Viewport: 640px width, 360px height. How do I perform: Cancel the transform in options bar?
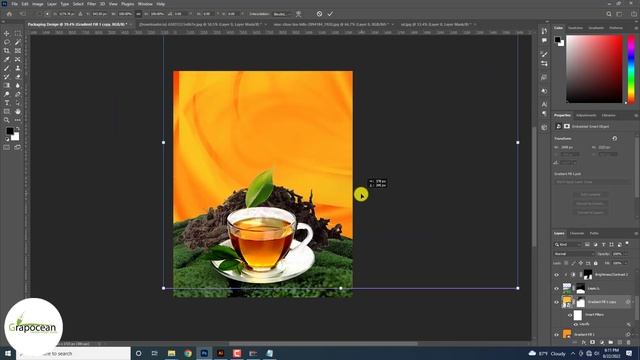[x=319, y=14]
